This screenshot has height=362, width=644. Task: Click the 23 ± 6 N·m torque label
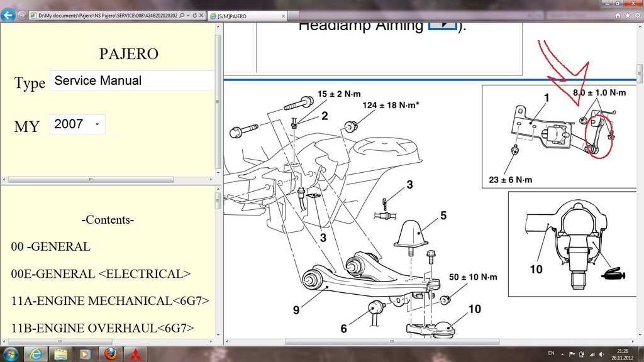[x=511, y=180]
